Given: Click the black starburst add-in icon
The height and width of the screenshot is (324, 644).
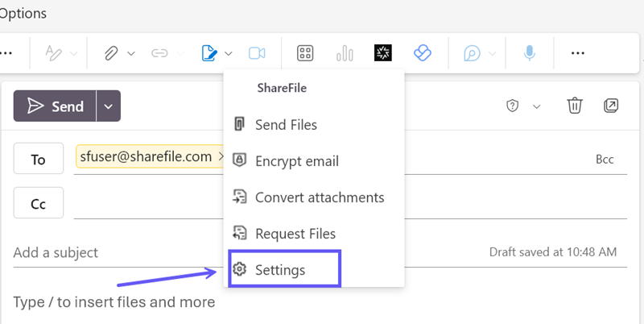Looking at the screenshot, I should click(x=383, y=52).
